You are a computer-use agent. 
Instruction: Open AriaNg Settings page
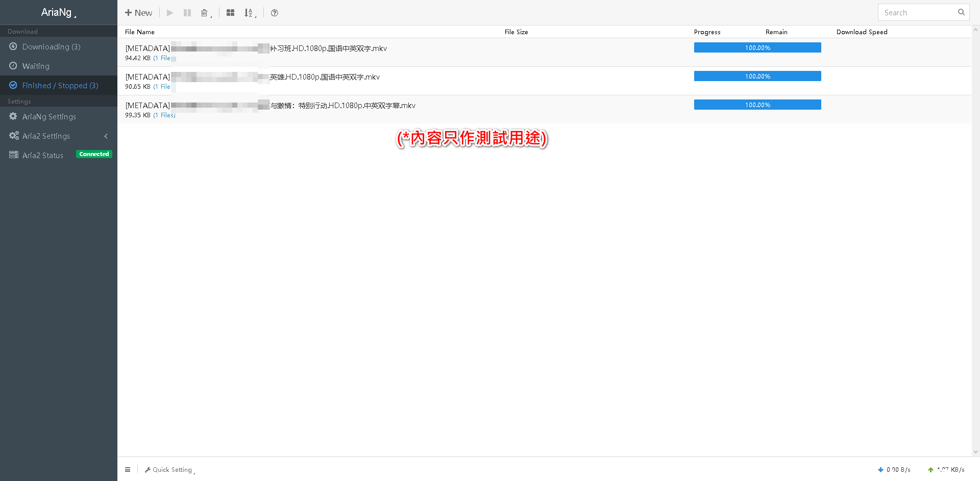point(49,117)
